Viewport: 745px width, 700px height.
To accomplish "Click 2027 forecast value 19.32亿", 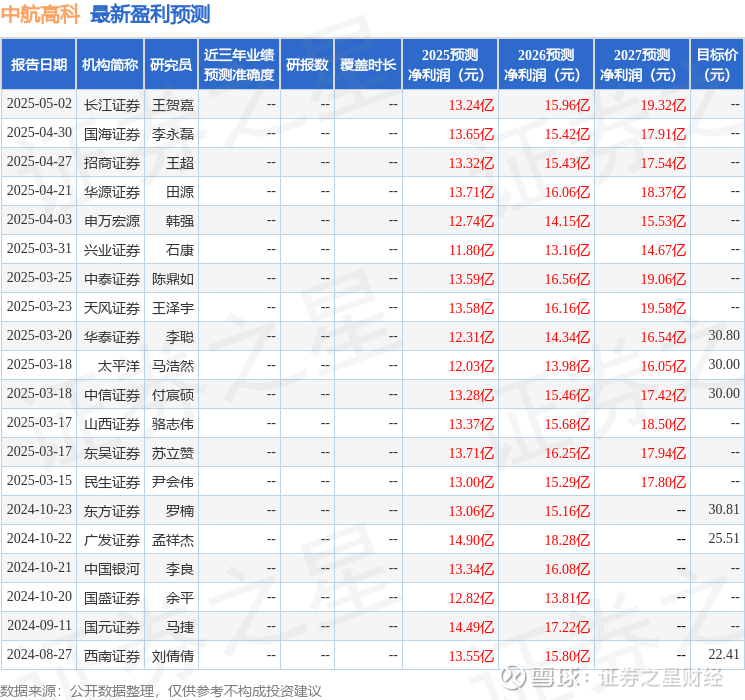I will click(x=663, y=105).
